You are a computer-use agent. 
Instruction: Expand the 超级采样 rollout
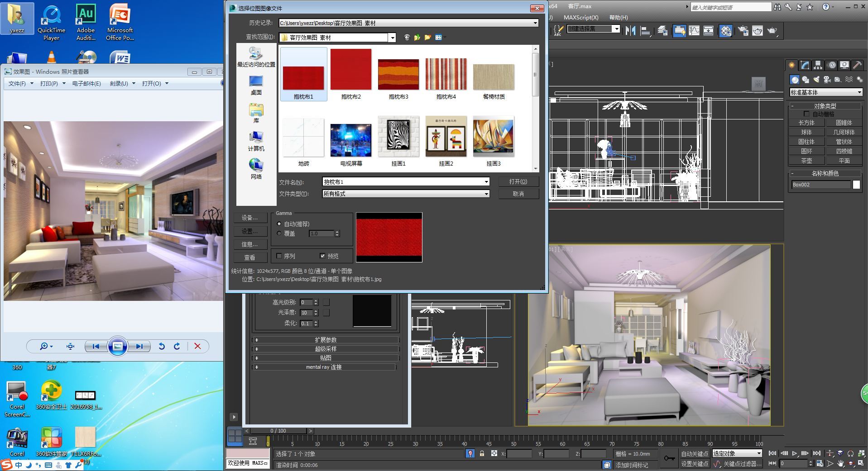326,349
